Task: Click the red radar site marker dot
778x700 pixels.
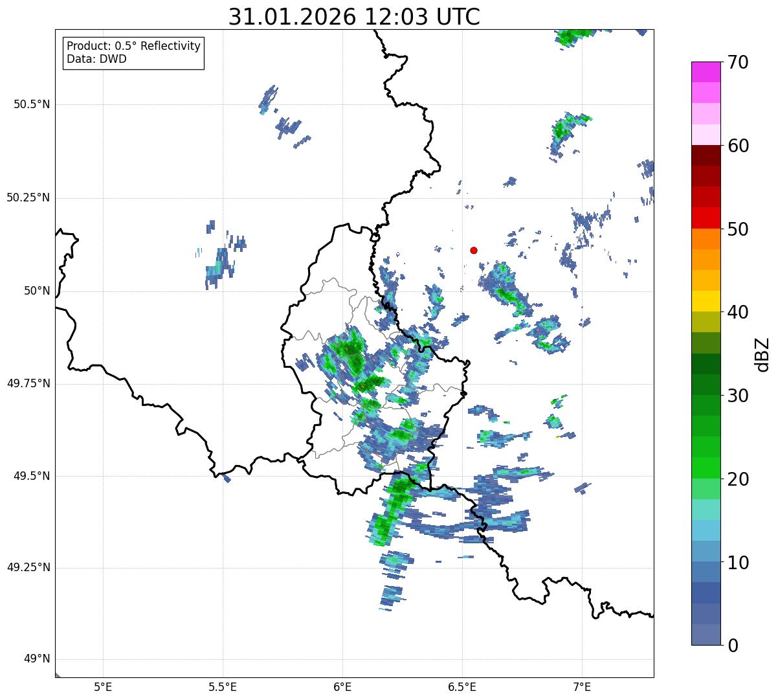Action: 474,251
